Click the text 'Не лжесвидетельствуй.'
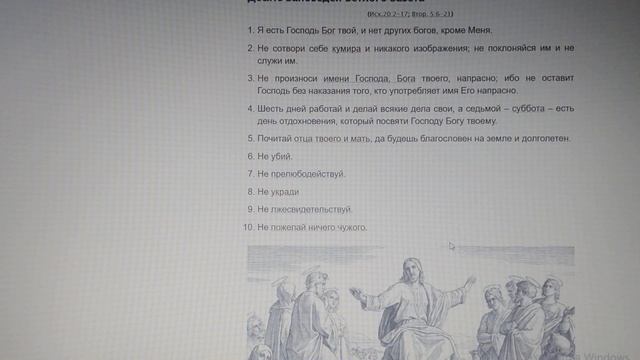Screen dimensions: 640x360 (x=304, y=209)
